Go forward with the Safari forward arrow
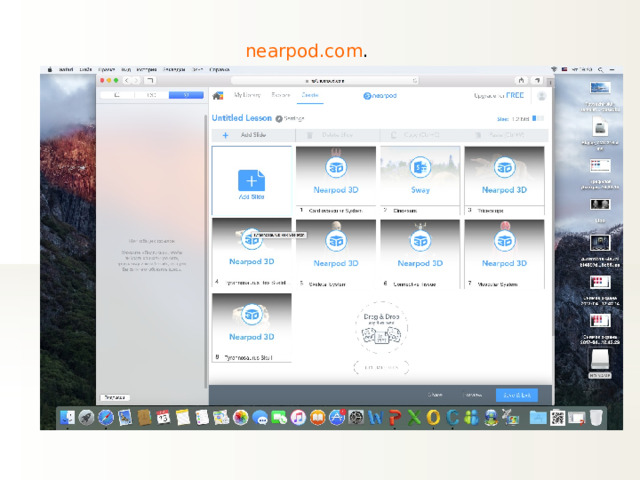Image resolution: width=640 pixels, height=480 pixels. (x=136, y=80)
